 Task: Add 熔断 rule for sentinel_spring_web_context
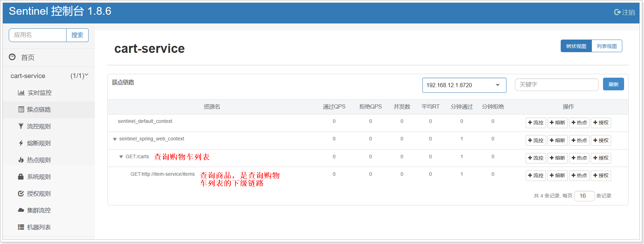click(x=557, y=140)
